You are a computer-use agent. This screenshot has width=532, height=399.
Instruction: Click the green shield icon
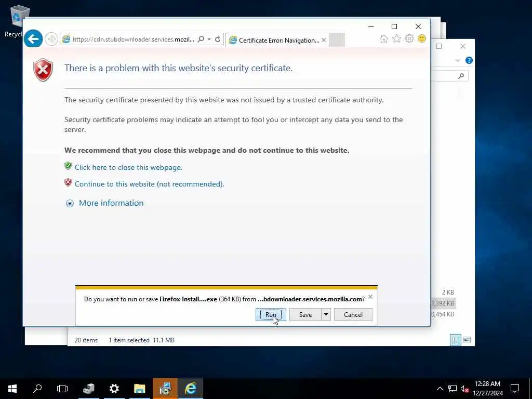pyautogui.click(x=68, y=166)
